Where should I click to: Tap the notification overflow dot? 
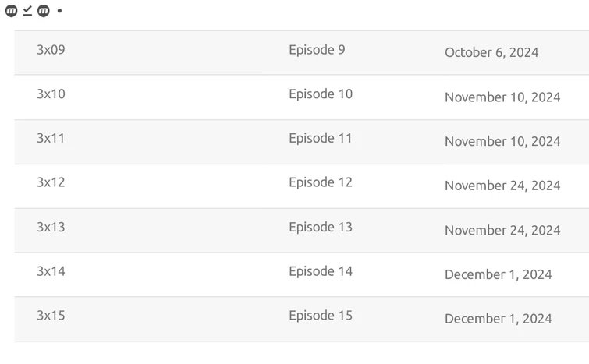[59, 11]
